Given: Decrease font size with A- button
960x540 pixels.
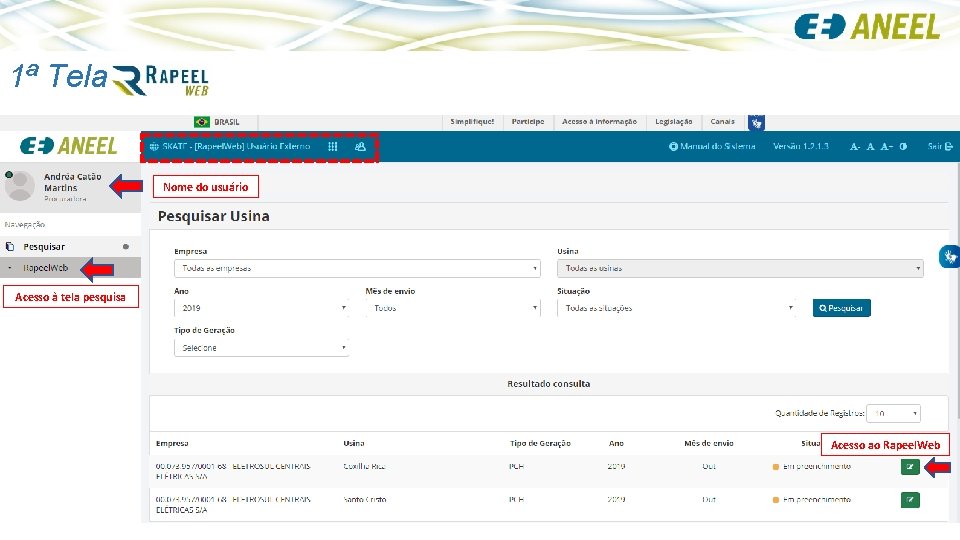Looking at the screenshot, I should [x=855, y=146].
